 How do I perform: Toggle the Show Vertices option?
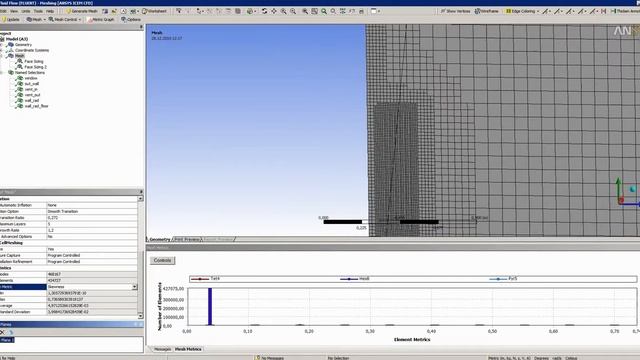pyautogui.click(x=456, y=11)
